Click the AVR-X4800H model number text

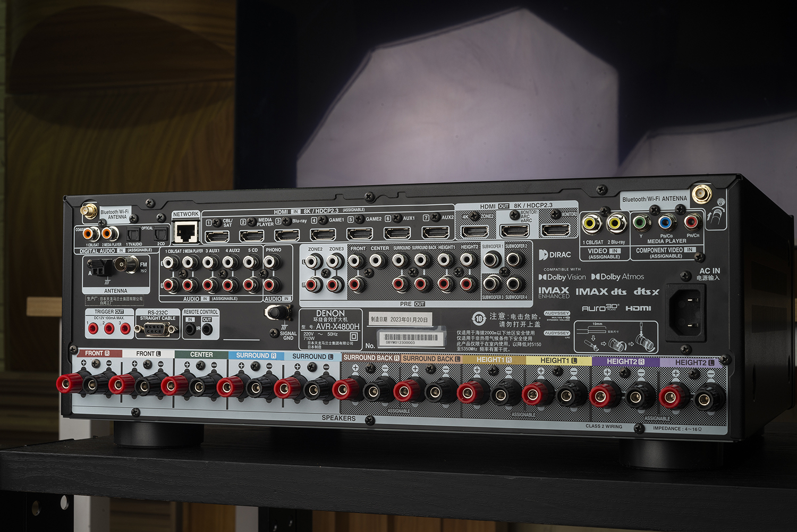coord(338,326)
